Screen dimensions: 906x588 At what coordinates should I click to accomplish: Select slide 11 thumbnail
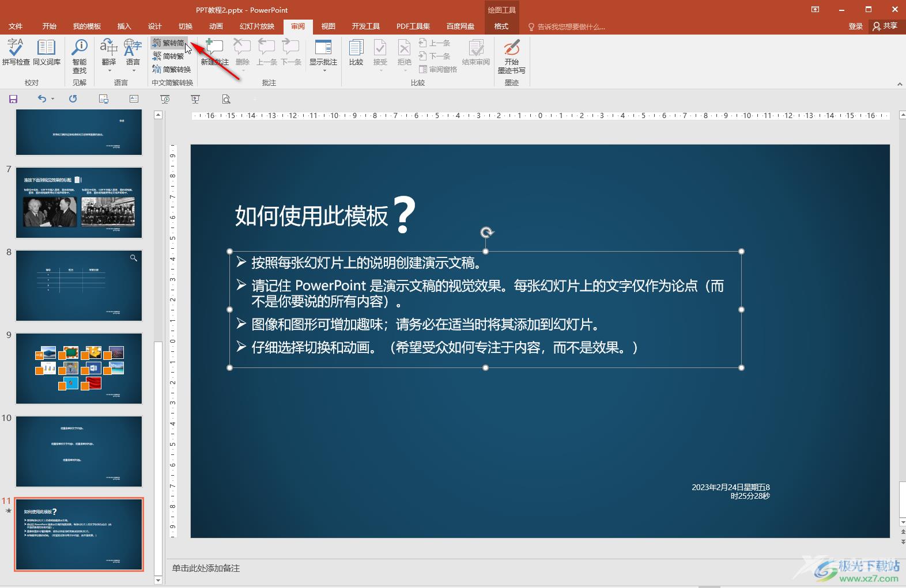pyautogui.click(x=79, y=534)
